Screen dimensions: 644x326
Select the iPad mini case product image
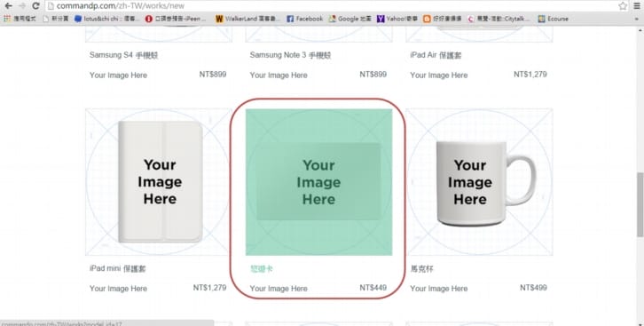point(159,182)
